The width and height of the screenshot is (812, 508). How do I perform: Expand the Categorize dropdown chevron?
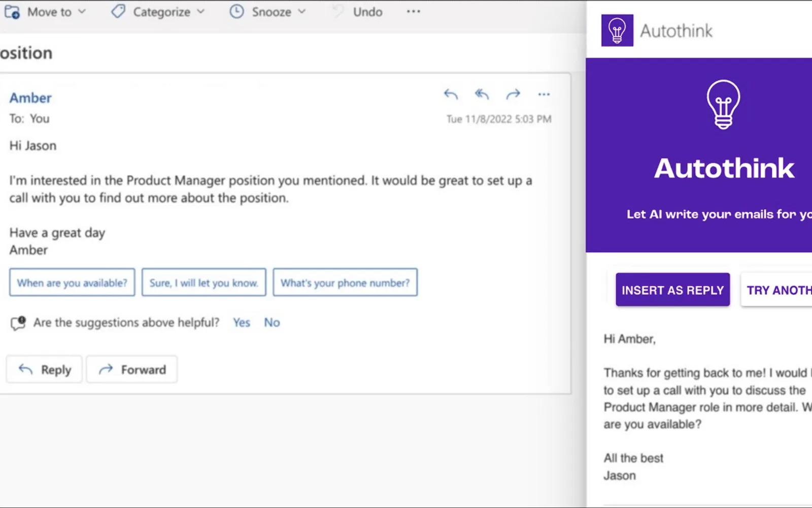pyautogui.click(x=200, y=12)
